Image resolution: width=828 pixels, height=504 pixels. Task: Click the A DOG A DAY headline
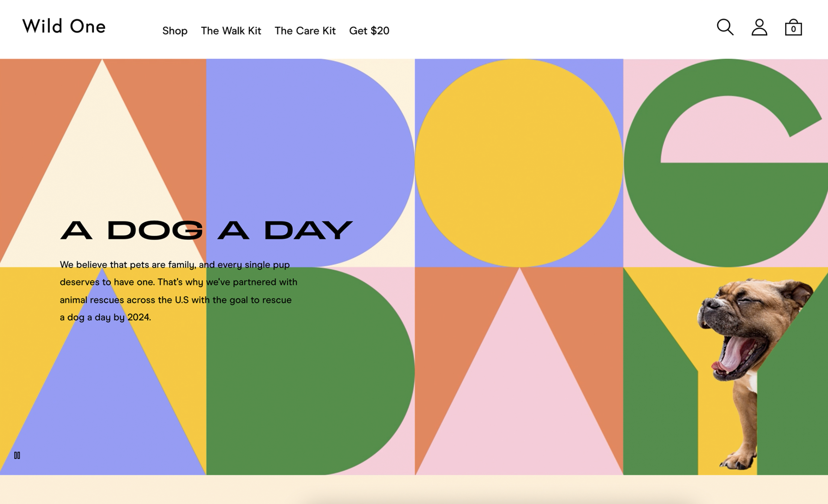point(206,230)
